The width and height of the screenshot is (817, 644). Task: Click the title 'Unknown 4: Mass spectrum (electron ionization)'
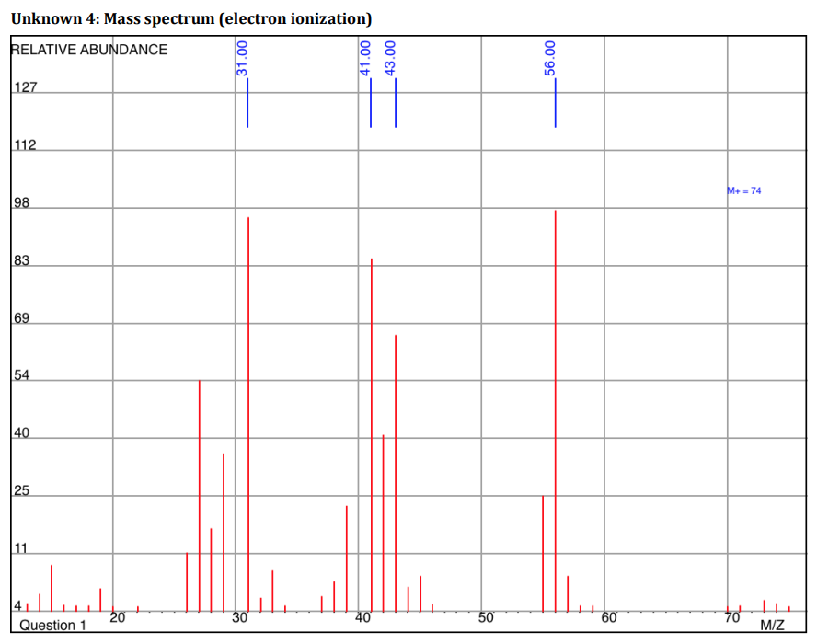(x=191, y=18)
